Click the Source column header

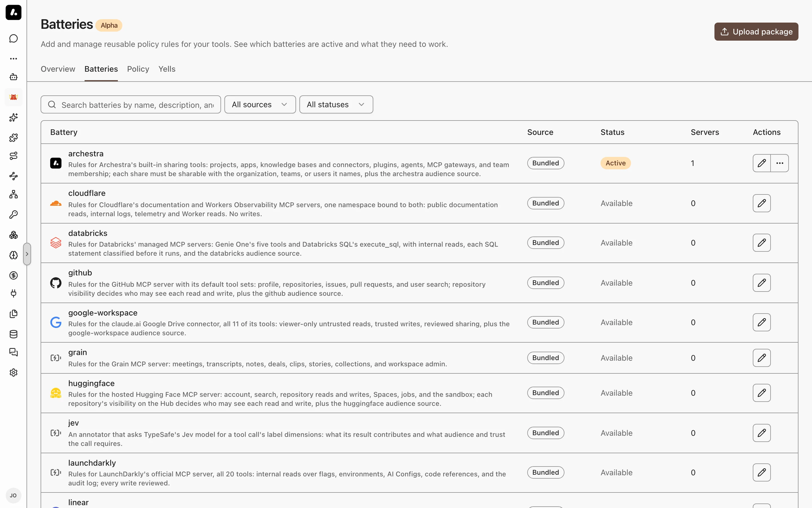(x=540, y=132)
